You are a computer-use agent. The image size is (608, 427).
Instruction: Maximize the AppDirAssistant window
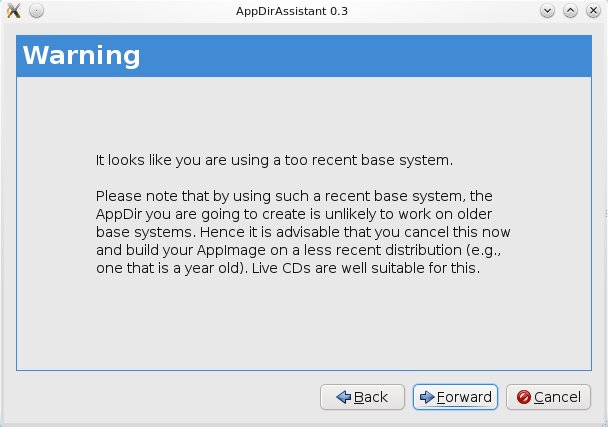tap(570, 11)
